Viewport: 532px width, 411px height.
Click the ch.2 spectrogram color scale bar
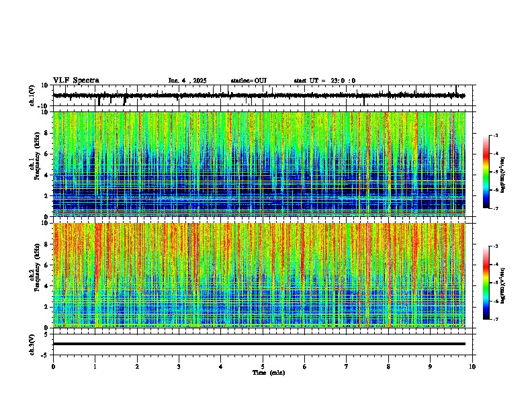tap(486, 283)
